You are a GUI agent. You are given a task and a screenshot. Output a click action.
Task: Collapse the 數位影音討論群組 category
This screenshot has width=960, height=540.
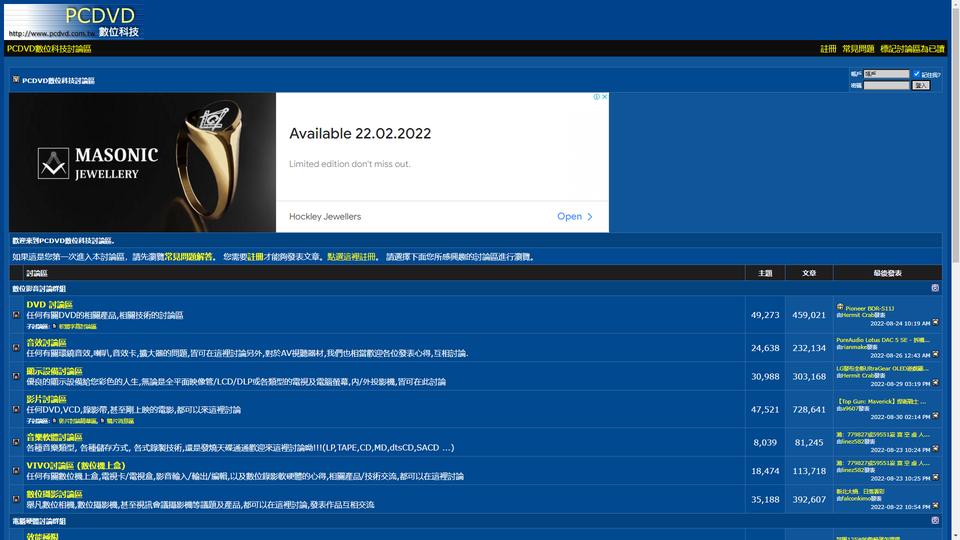935,288
